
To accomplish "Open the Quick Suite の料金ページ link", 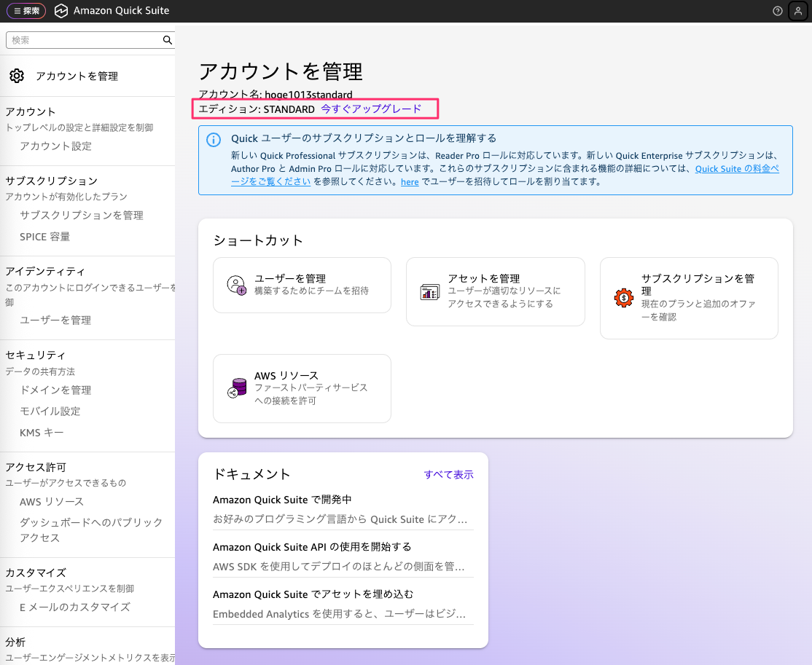I will [x=736, y=169].
